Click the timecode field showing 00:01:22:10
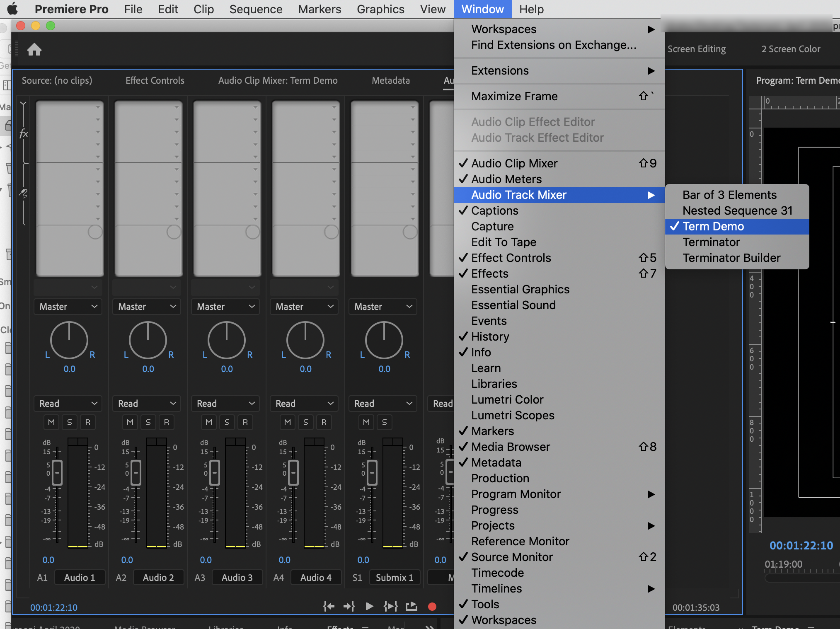The image size is (840, 629). (x=54, y=607)
